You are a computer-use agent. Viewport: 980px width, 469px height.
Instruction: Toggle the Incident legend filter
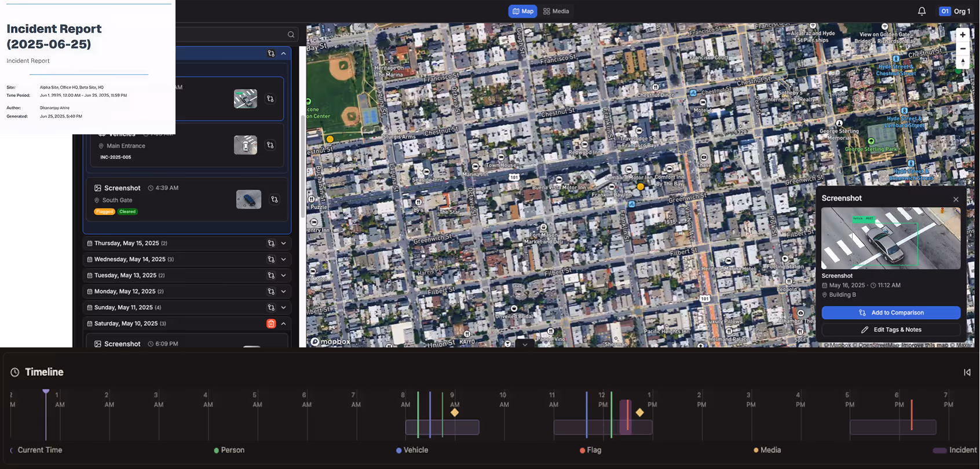(x=955, y=450)
